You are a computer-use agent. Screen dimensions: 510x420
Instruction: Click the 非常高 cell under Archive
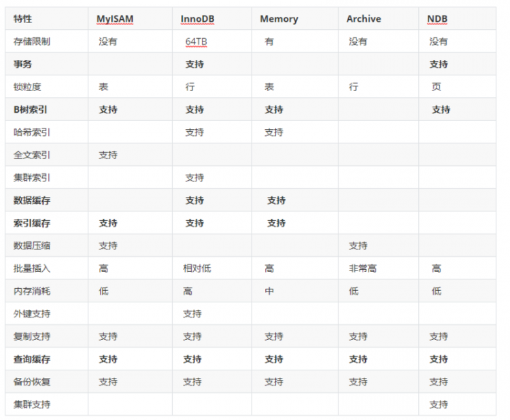pyautogui.click(x=362, y=268)
